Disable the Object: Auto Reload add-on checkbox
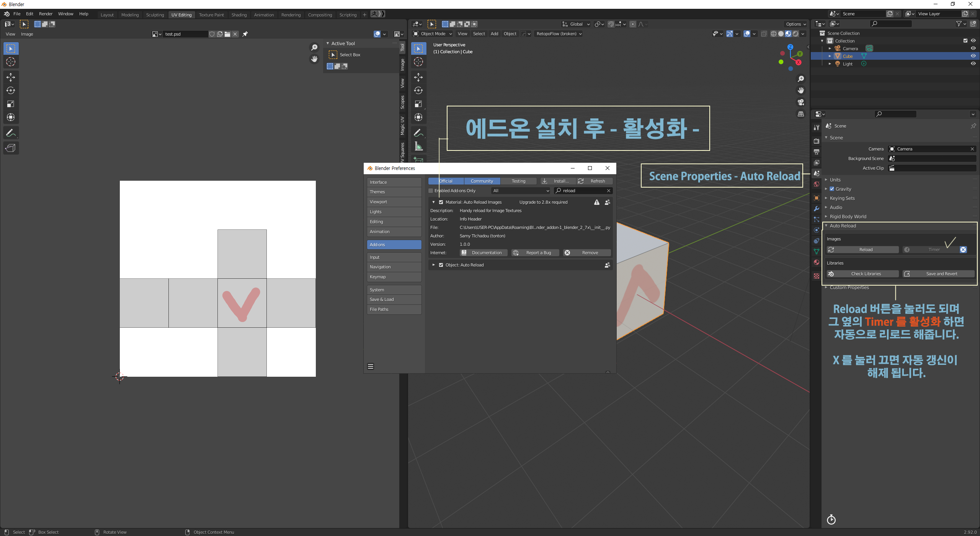This screenshot has width=980, height=536. pos(441,265)
